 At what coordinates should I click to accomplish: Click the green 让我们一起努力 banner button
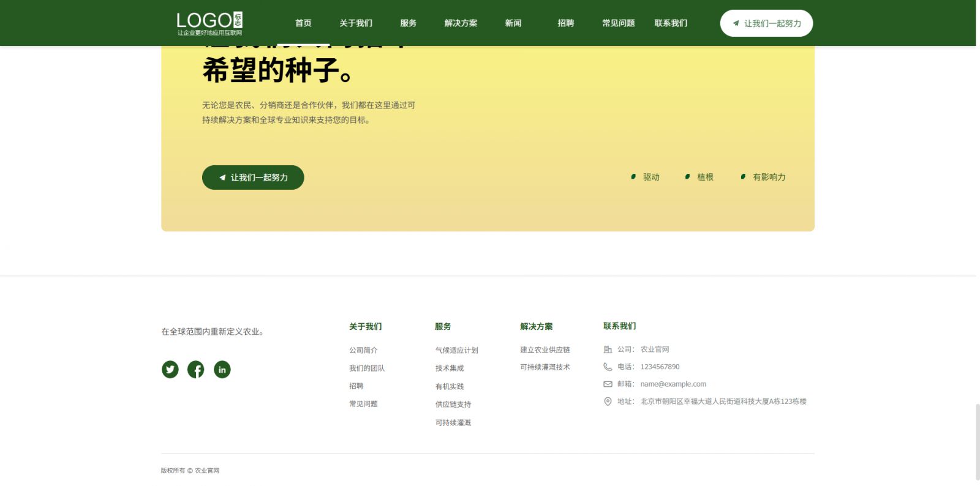tap(253, 178)
